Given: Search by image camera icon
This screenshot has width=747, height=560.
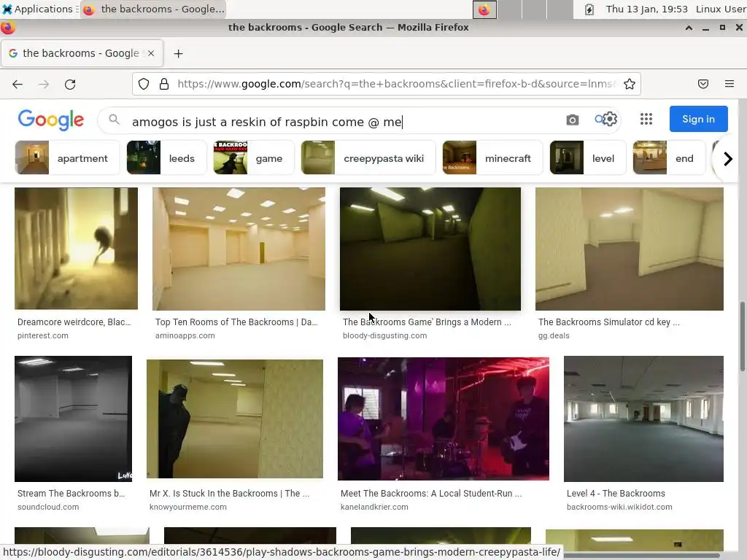Looking at the screenshot, I should click(x=572, y=120).
